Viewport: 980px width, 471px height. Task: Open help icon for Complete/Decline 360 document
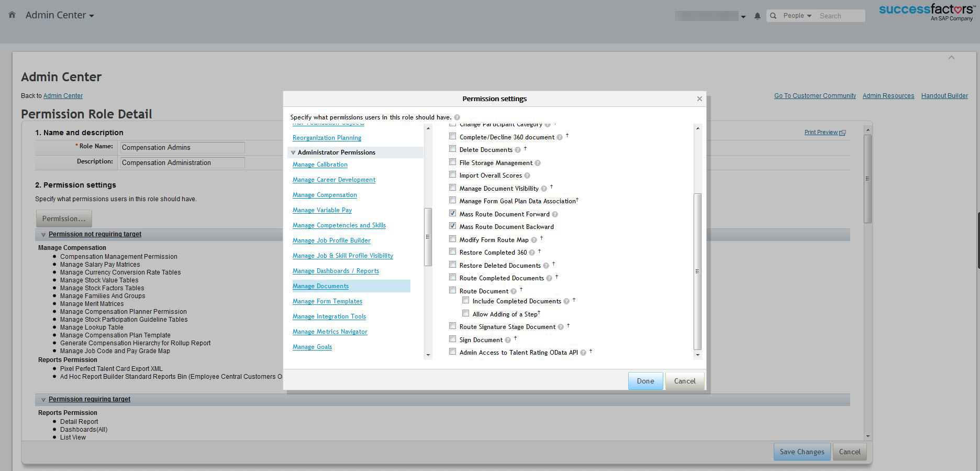tap(560, 137)
